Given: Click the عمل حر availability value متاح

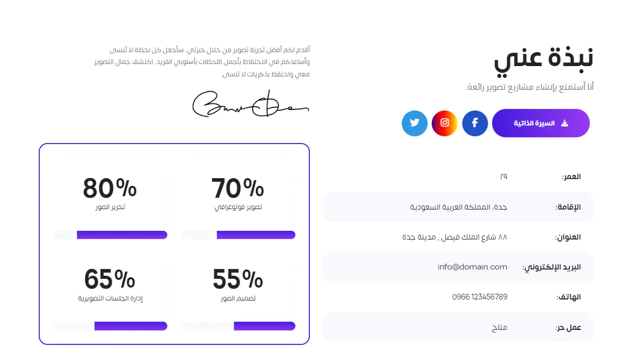Looking at the screenshot, I should (x=499, y=327).
